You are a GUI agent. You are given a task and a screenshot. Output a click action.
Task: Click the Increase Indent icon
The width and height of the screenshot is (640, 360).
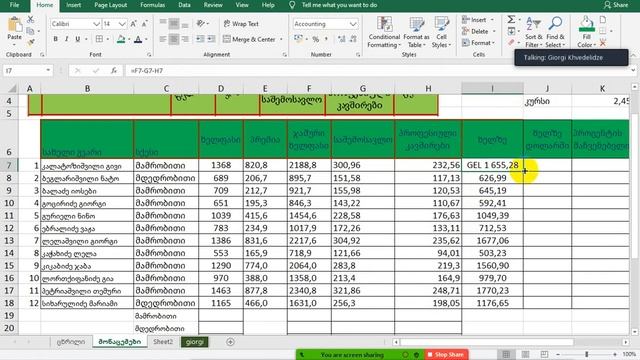[x=211, y=39]
